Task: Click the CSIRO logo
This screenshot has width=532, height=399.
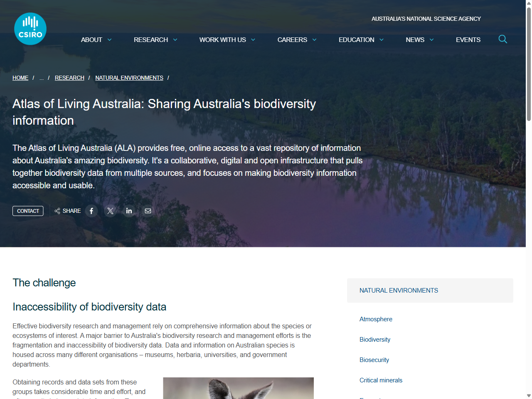Action: pyautogui.click(x=30, y=29)
